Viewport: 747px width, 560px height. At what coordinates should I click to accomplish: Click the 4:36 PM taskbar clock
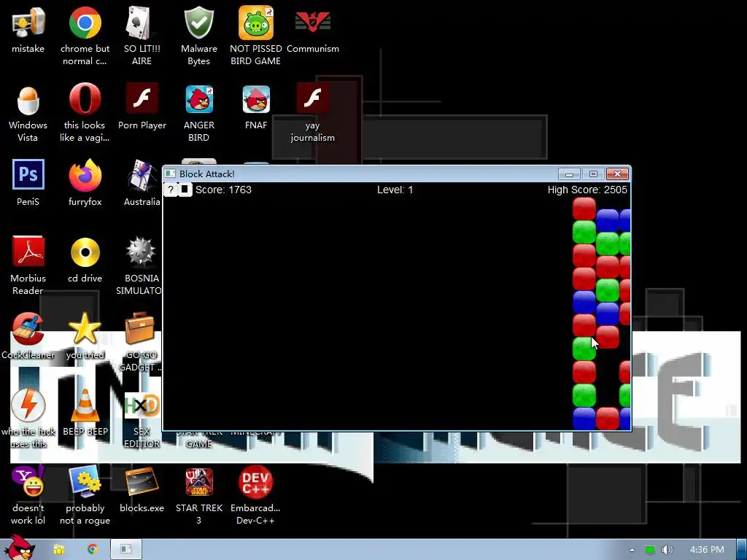[707, 550]
